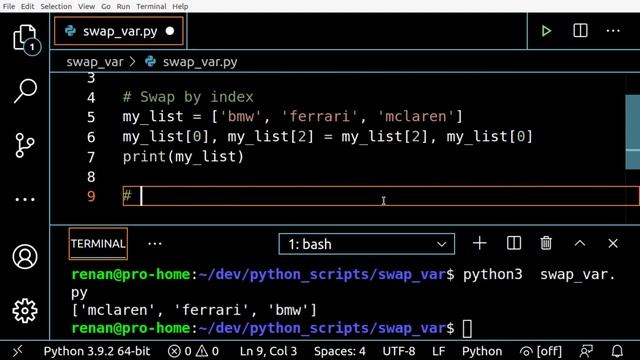Kill the terminal with the trash icon
The height and width of the screenshot is (360, 640).
546,243
